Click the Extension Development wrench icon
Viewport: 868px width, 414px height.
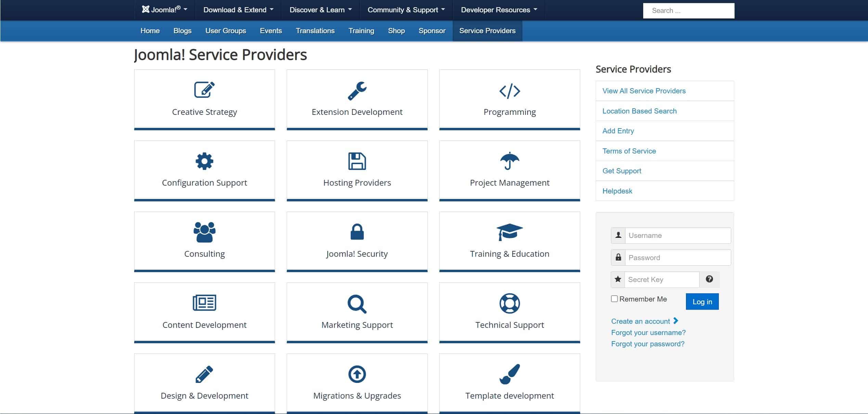pos(357,91)
